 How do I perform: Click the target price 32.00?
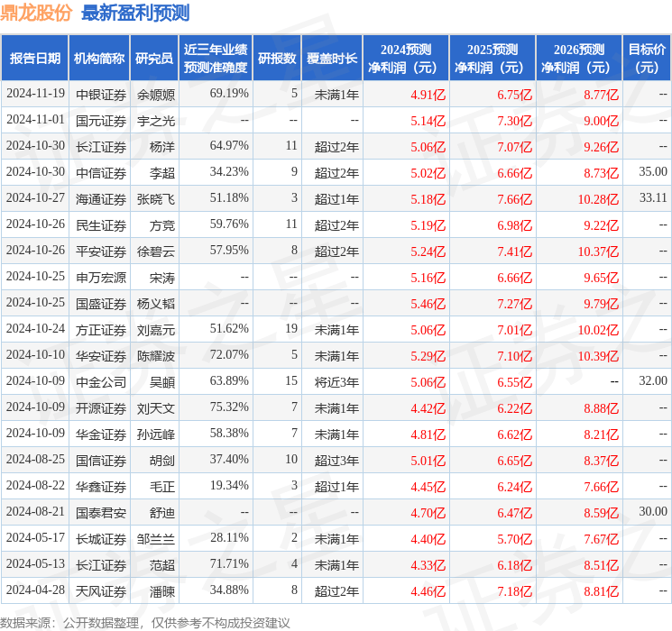click(x=653, y=380)
